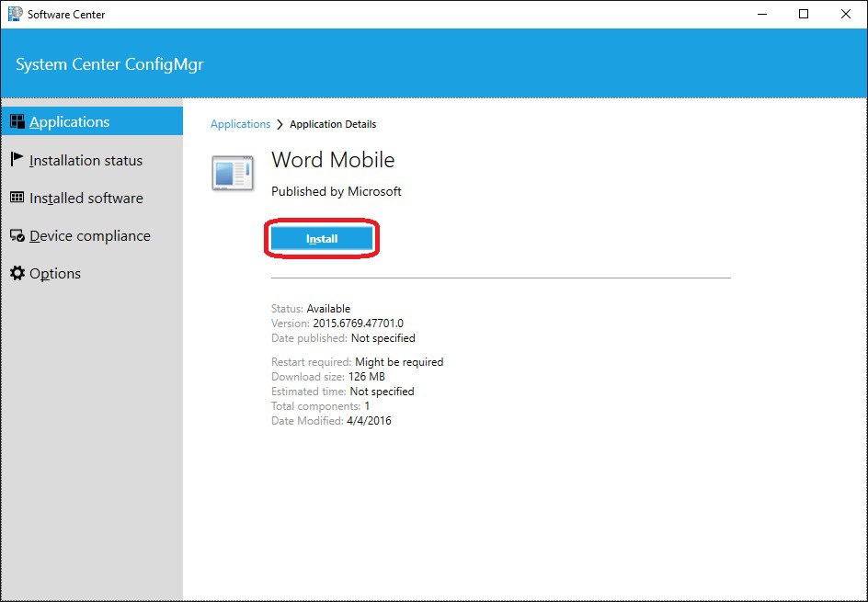Click the 'Date published: Not specified' line
Screen dimensions: 868x602
343,337
